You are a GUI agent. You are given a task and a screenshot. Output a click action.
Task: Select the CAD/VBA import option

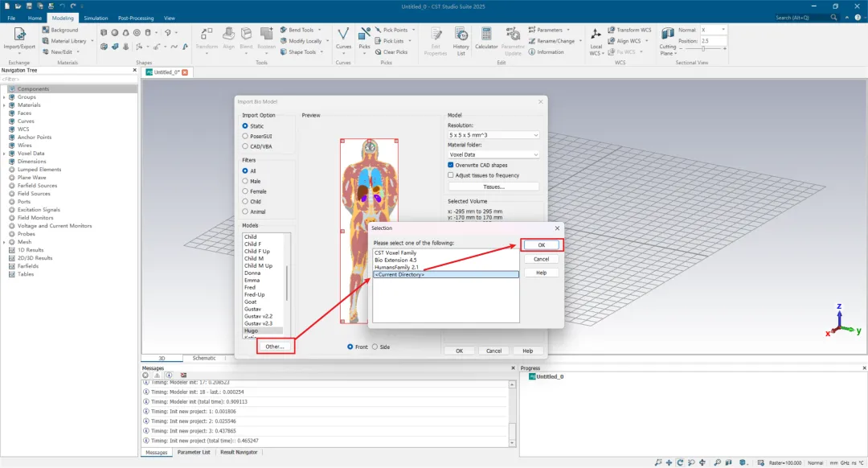[245, 146]
